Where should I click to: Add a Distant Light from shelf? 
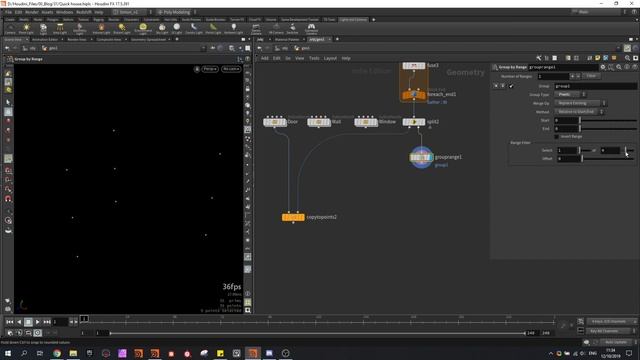point(122,29)
